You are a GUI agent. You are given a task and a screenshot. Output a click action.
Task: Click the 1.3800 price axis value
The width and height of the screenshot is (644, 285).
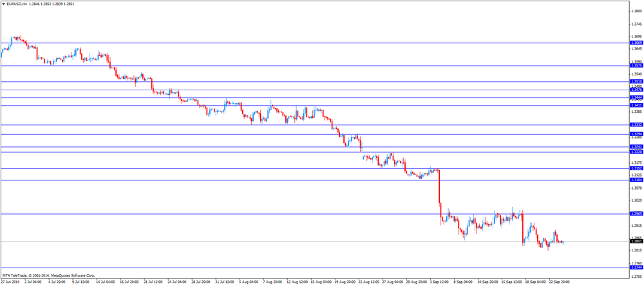pyautogui.click(x=637, y=12)
